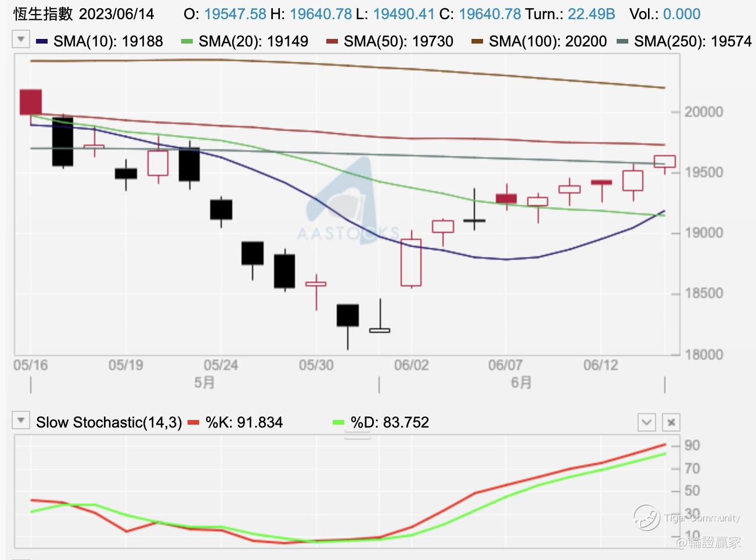
Task: Click the turnover value 22.49B
Action: 591,14
